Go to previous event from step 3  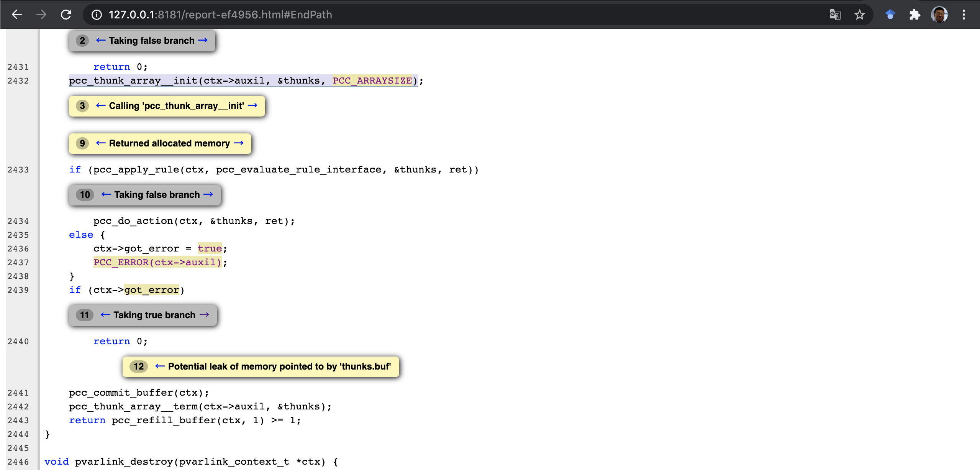click(101, 105)
